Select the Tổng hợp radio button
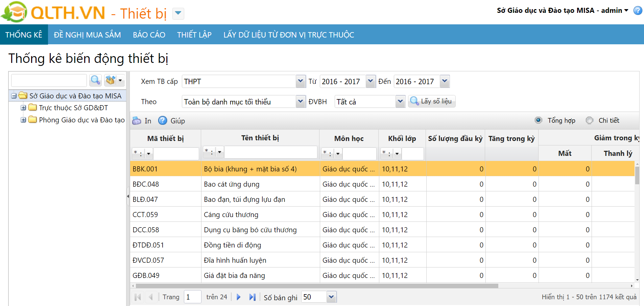The width and height of the screenshot is (644, 306). tap(538, 120)
